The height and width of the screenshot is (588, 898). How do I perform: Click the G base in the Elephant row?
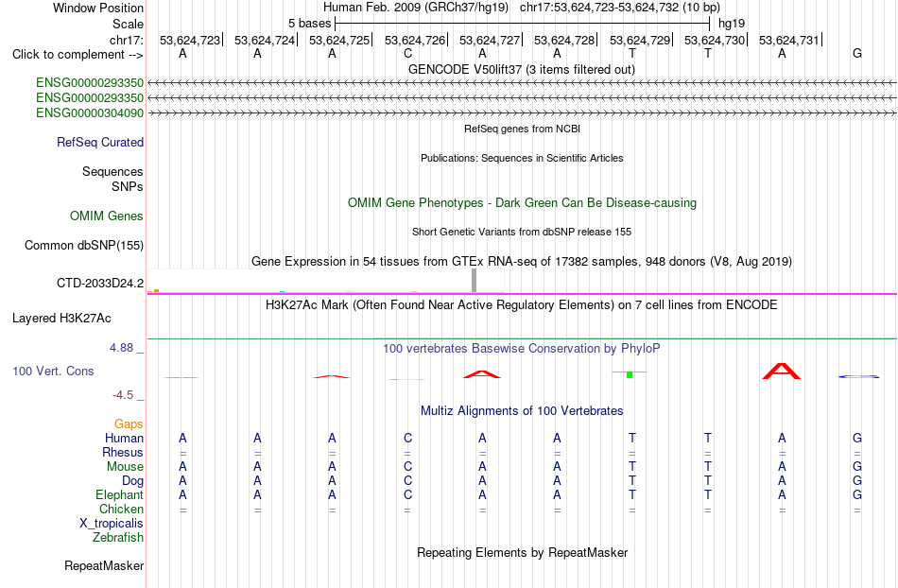[x=857, y=494]
